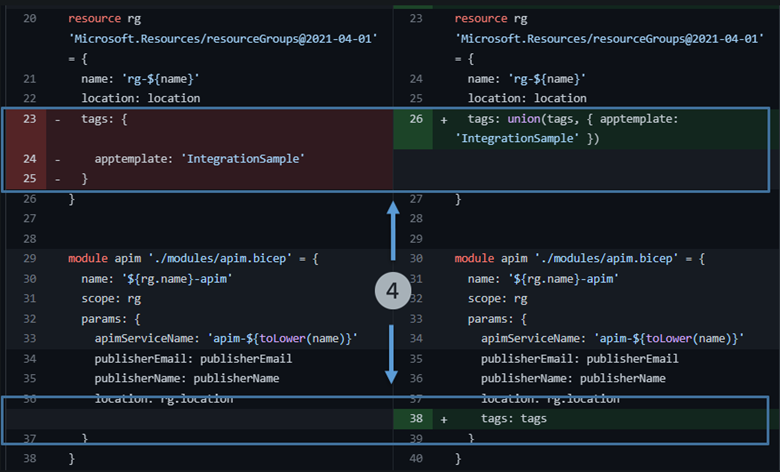
Task: Click line number 20 beside 'resource rg'
Action: point(29,18)
